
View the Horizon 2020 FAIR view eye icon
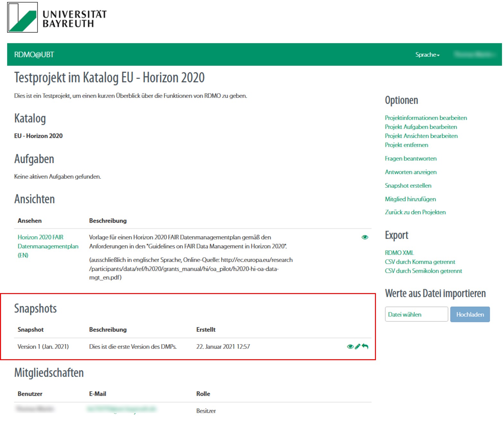pyautogui.click(x=365, y=237)
